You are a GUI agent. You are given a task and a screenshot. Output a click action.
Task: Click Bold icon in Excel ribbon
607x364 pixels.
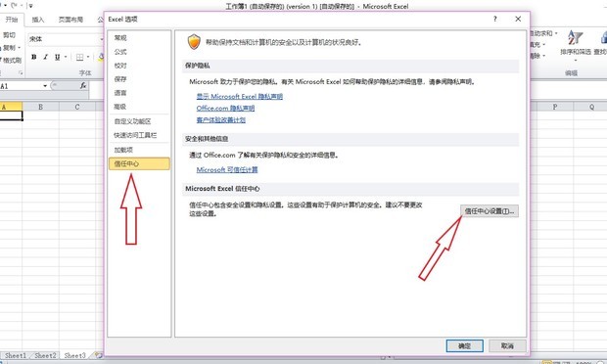[34, 57]
